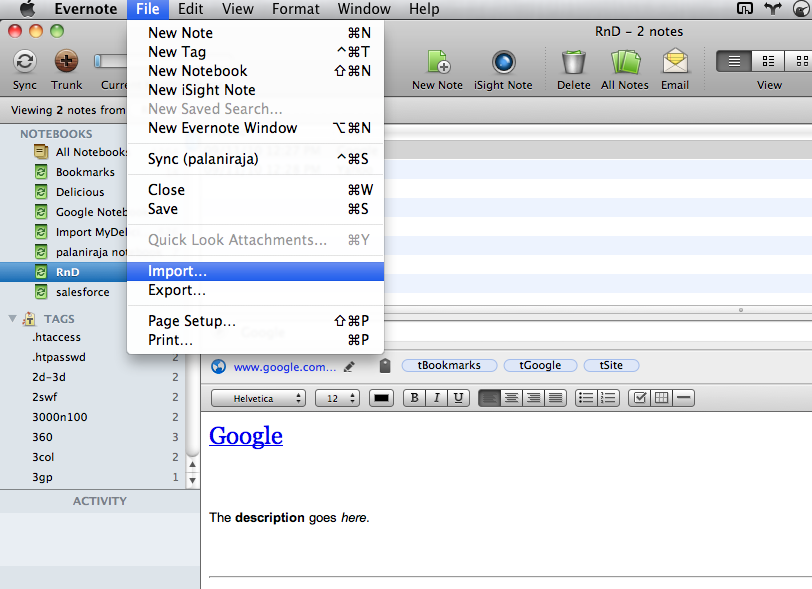Open the font size 12 dropdown

(337, 398)
